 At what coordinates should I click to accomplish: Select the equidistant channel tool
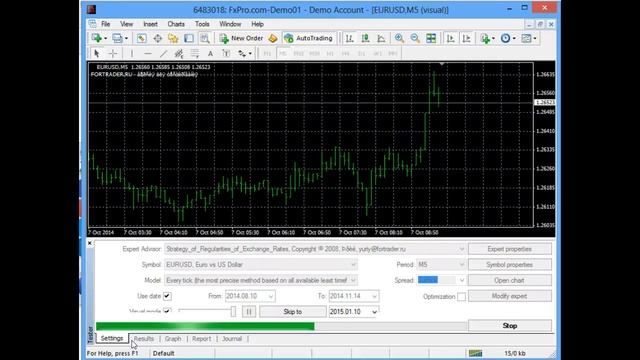pos(179,53)
